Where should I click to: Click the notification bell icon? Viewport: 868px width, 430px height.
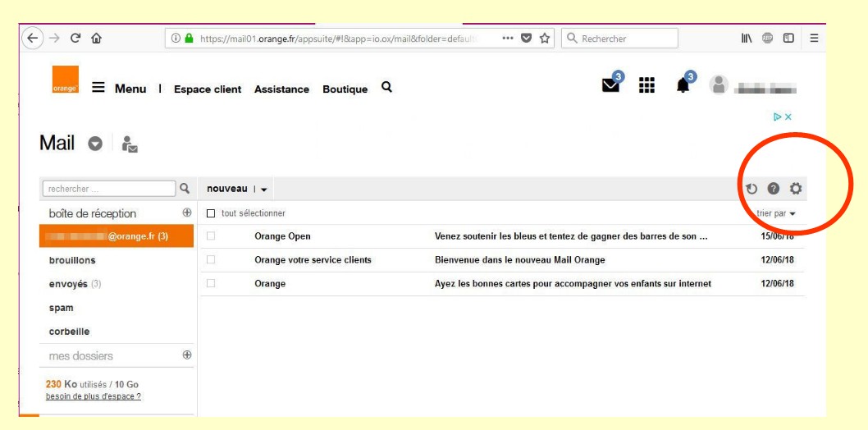[683, 87]
